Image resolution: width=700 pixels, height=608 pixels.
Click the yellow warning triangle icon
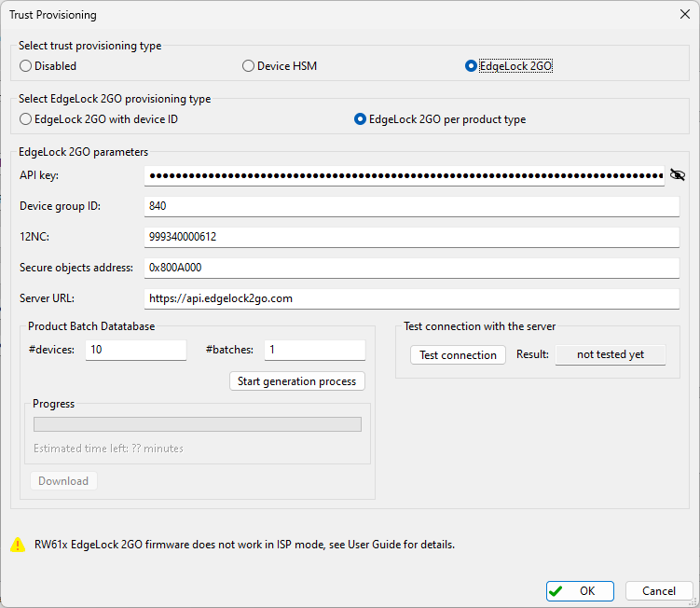tap(18, 545)
